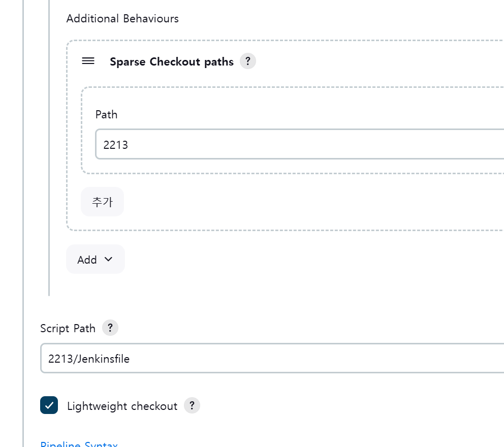This screenshot has height=447, width=504.
Task: Open the Pipeline Syntax link
Action: point(79,444)
